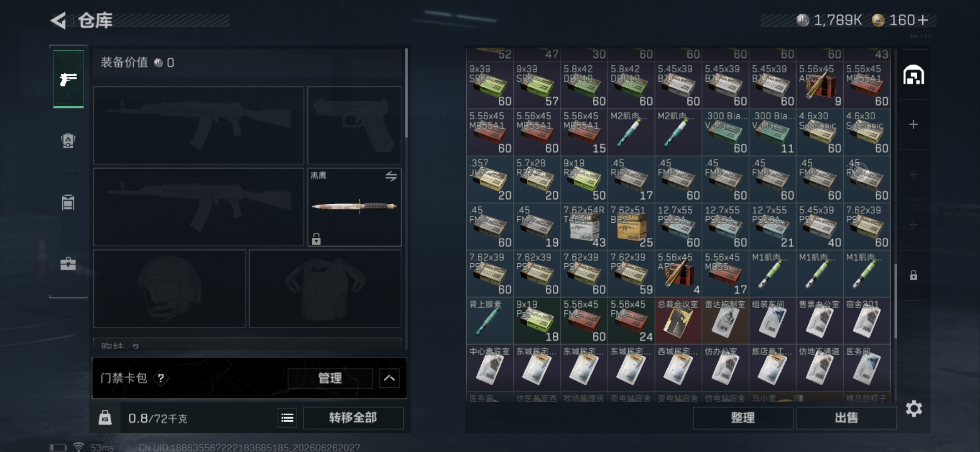Select the 组装车间 keycard

pos(773,321)
